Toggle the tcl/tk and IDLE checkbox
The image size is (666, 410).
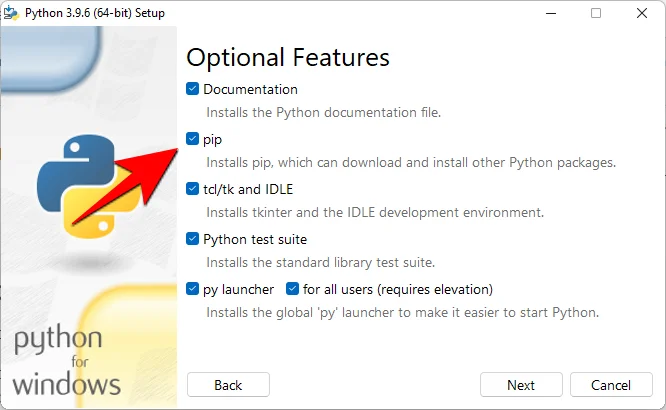click(x=192, y=189)
